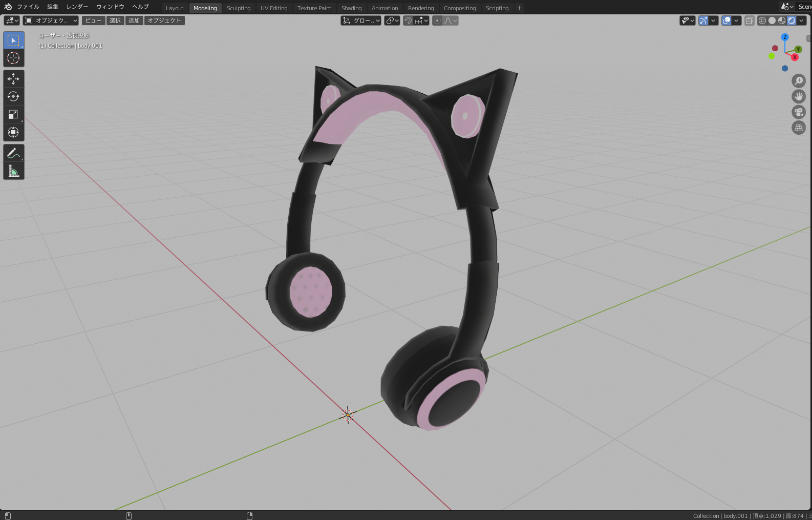Screen dimensions: 812x520
Task: Open viewport shading options dropdown
Action: coord(802,20)
